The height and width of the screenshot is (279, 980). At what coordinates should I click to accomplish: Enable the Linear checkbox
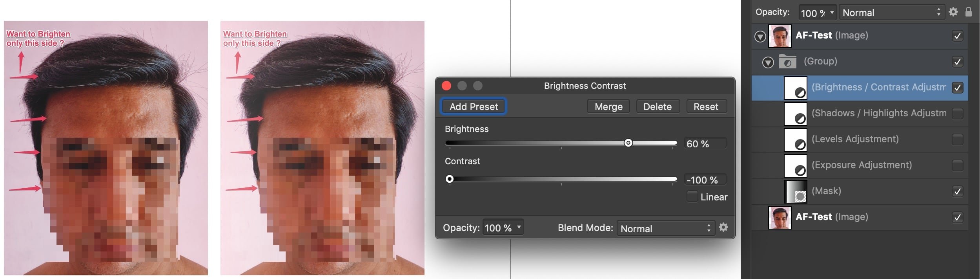[x=692, y=196]
